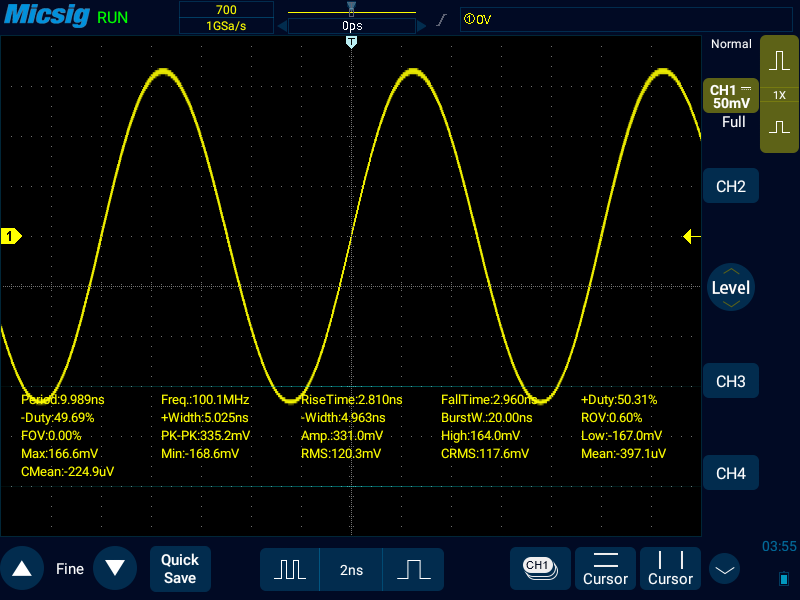Open the Normal trigger mode setting
Screen dimensions: 800x600
pos(731,44)
